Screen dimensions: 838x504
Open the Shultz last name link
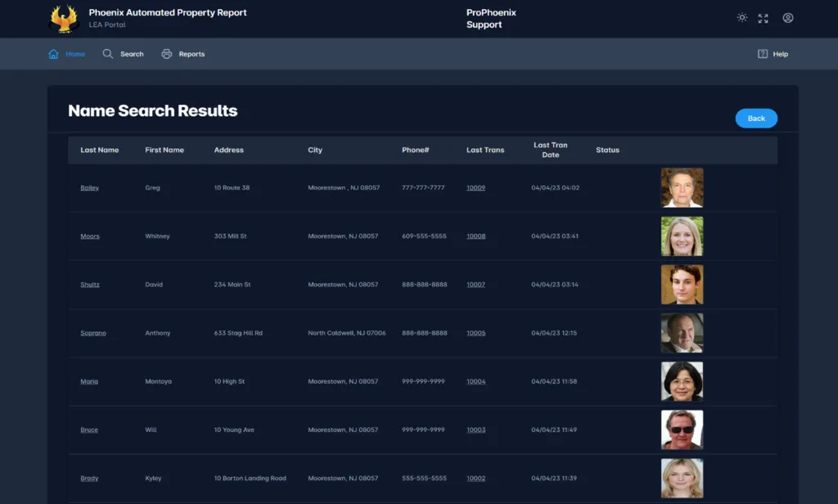point(90,285)
